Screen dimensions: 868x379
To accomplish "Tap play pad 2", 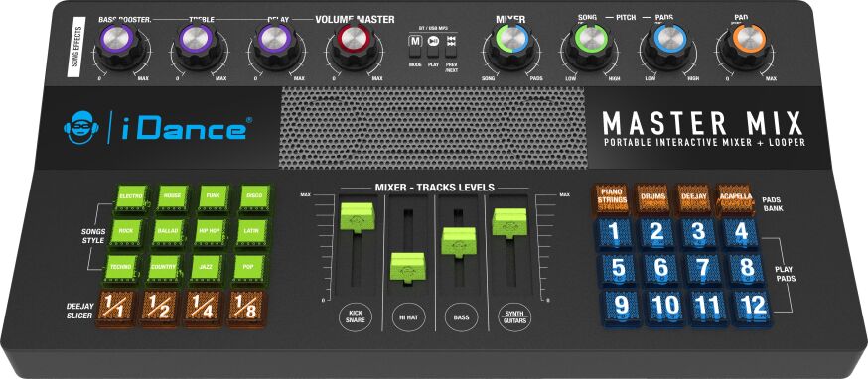I will click(x=656, y=233).
